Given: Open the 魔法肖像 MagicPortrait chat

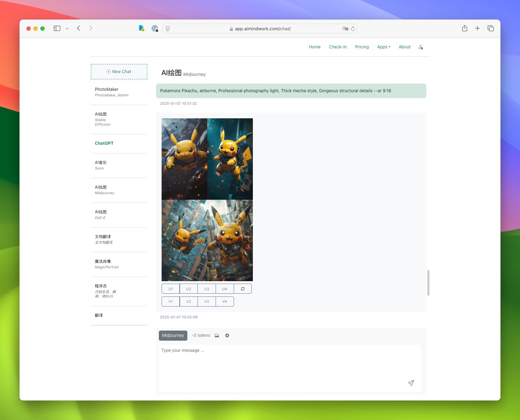Looking at the screenshot, I should coord(119,264).
